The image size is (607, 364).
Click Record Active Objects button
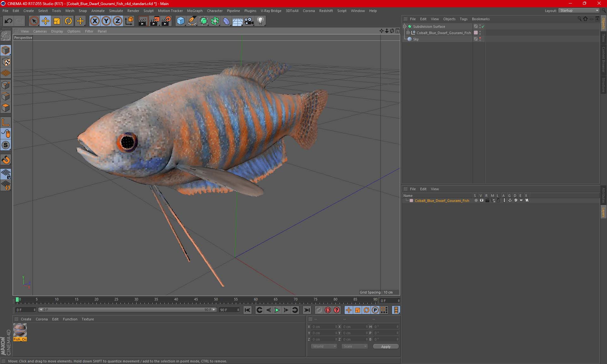319,310
